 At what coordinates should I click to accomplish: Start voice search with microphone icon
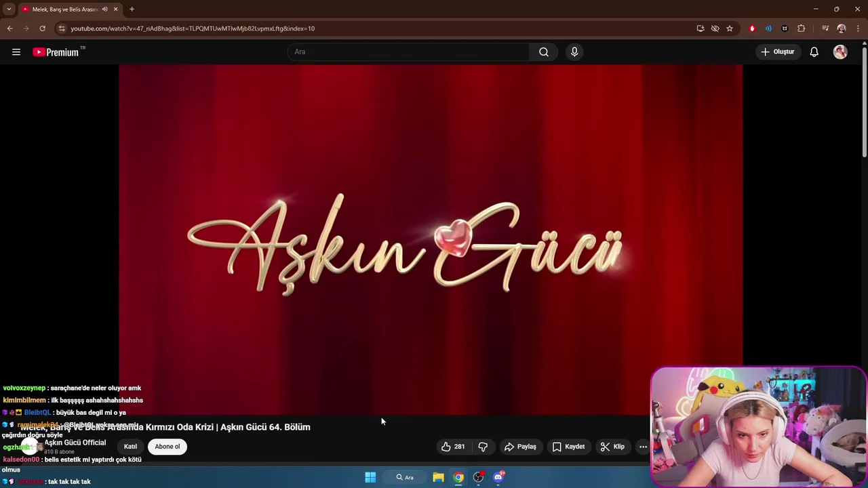pos(574,52)
